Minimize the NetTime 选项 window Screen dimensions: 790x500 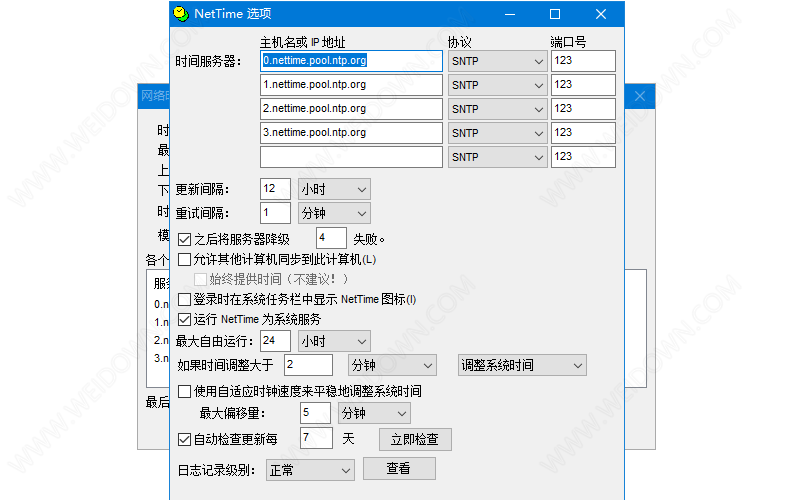pos(510,14)
